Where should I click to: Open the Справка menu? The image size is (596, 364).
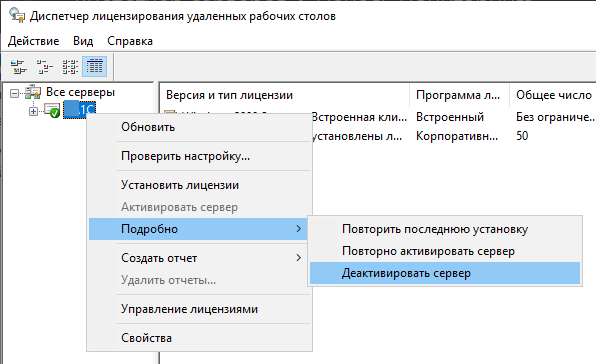pos(130,41)
